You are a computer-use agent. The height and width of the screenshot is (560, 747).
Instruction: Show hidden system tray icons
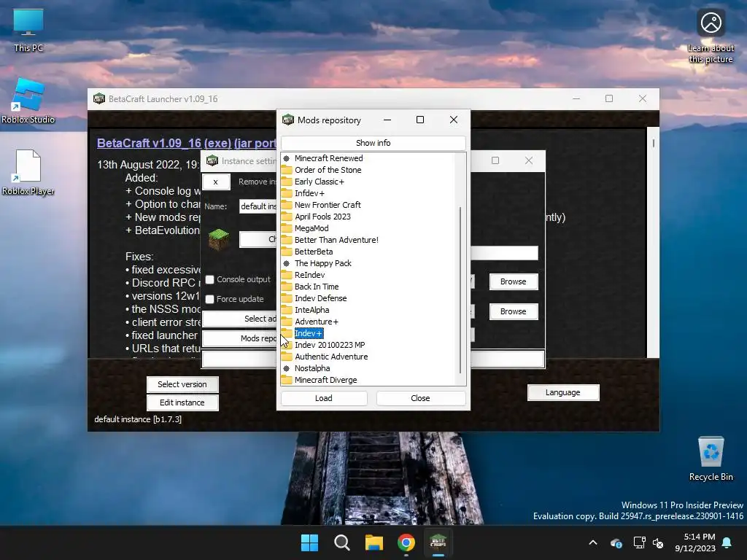pos(593,542)
